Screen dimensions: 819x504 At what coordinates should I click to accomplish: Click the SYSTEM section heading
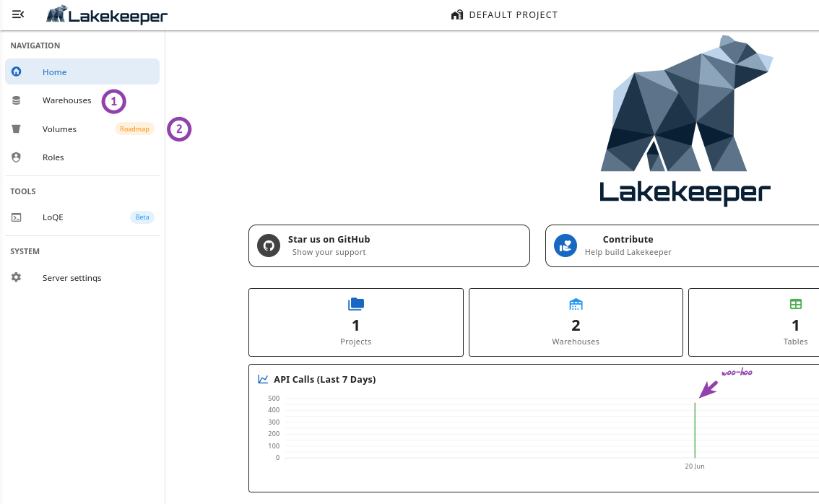[25, 251]
